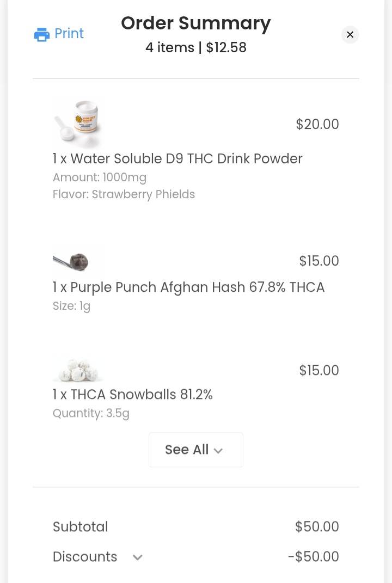
Task: Click the See All chevron arrow
Action: click(x=218, y=451)
